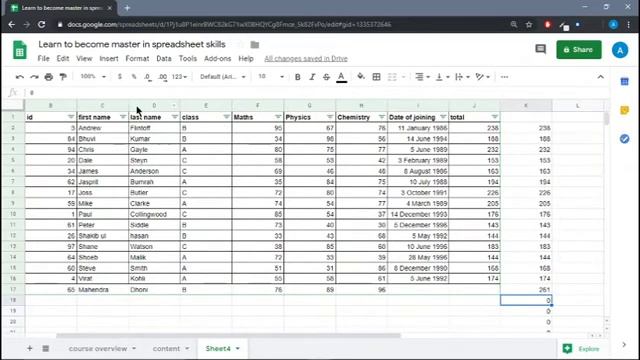Image resolution: width=640 pixels, height=360 pixels.
Task: Open the View menu
Action: pyautogui.click(x=84, y=59)
